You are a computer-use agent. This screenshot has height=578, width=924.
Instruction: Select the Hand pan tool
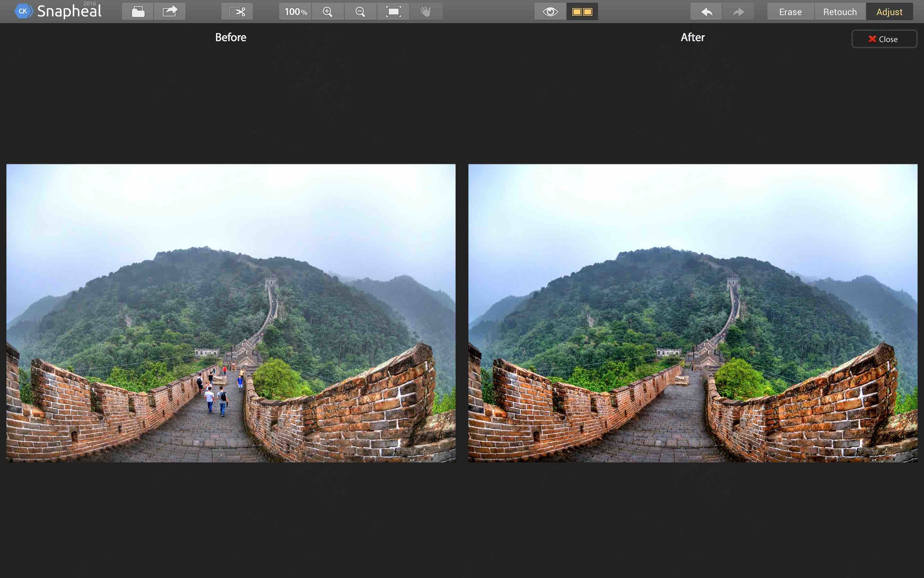click(426, 11)
